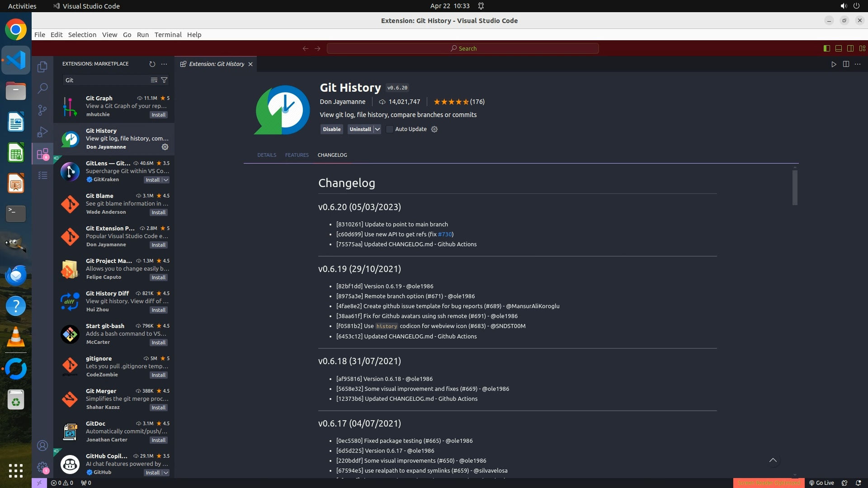Click the Search icon in activity bar
868x488 pixels.
[x=42, y=88]
